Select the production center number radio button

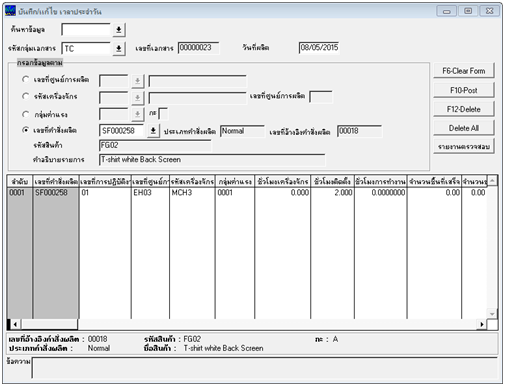25,79
